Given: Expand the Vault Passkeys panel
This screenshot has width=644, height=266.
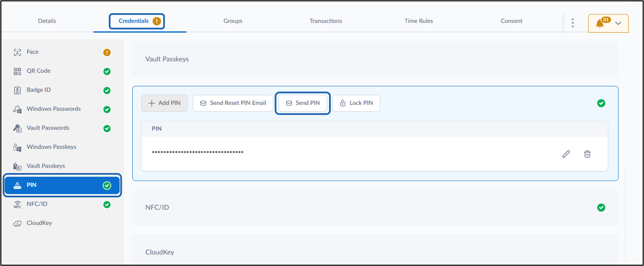Looking at the screenshot, I should 375,59.
